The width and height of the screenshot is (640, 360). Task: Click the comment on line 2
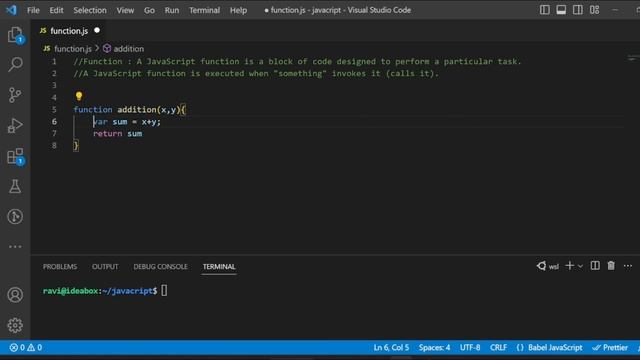[256, 73]
